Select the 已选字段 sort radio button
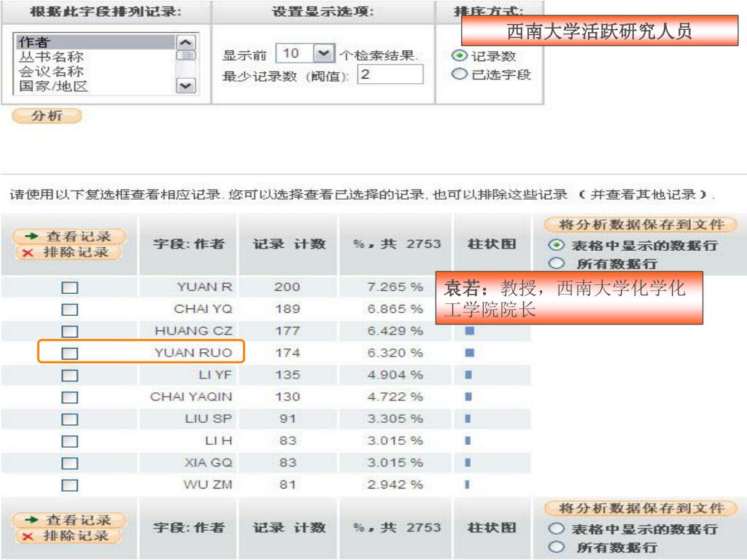Screen dimensions: 747x560 459,74
